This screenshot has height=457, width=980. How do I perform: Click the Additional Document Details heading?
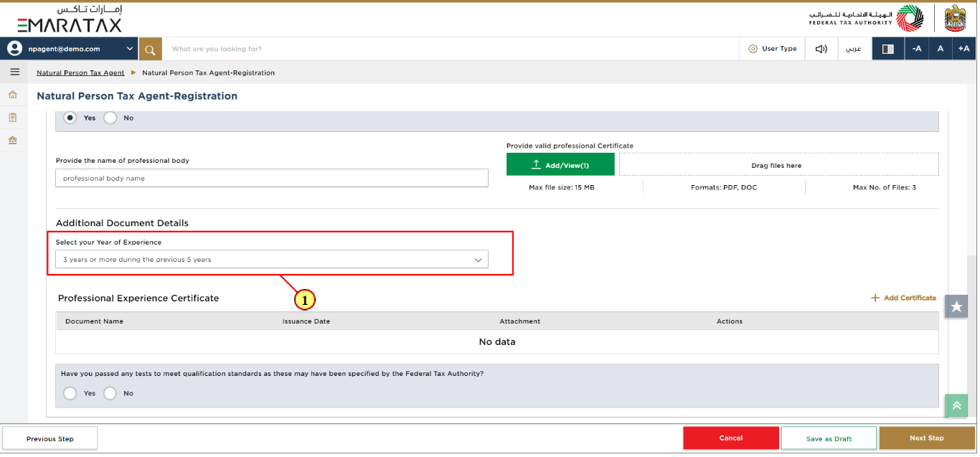pos(122,223)
